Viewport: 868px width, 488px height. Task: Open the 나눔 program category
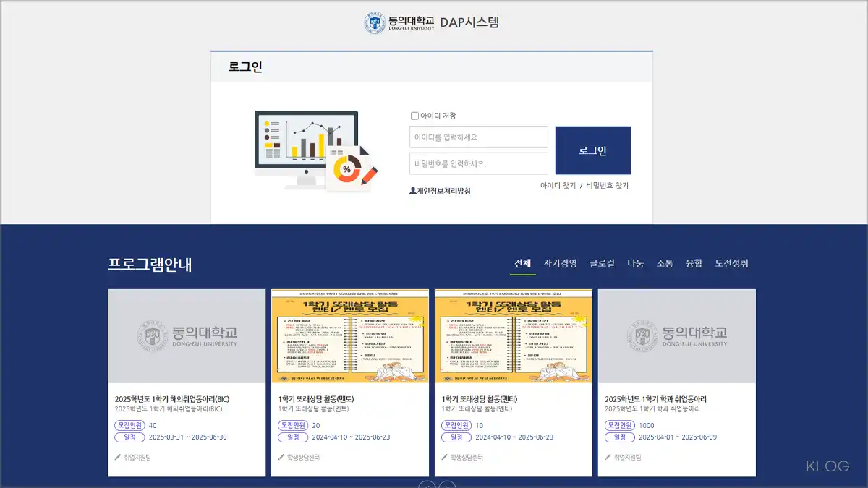(637, 264)
